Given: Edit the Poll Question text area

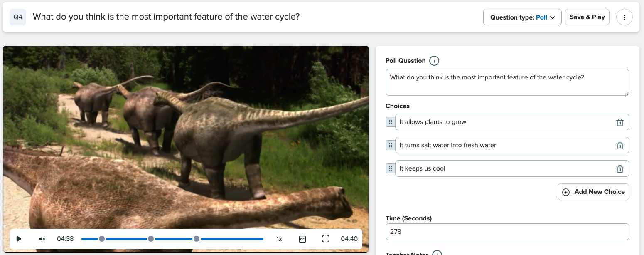Looking at the screenshot, I should click(507, 82).
